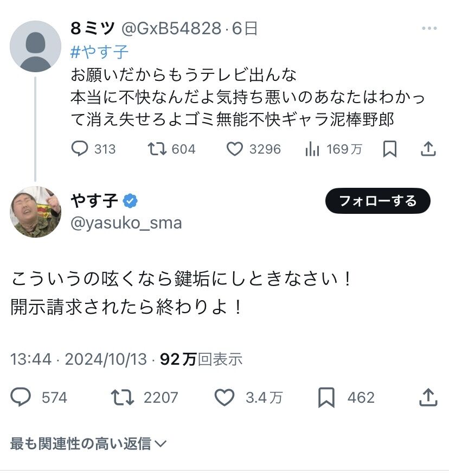
Task: Share the 8ミツ post
Action: (x=428, y=149)
